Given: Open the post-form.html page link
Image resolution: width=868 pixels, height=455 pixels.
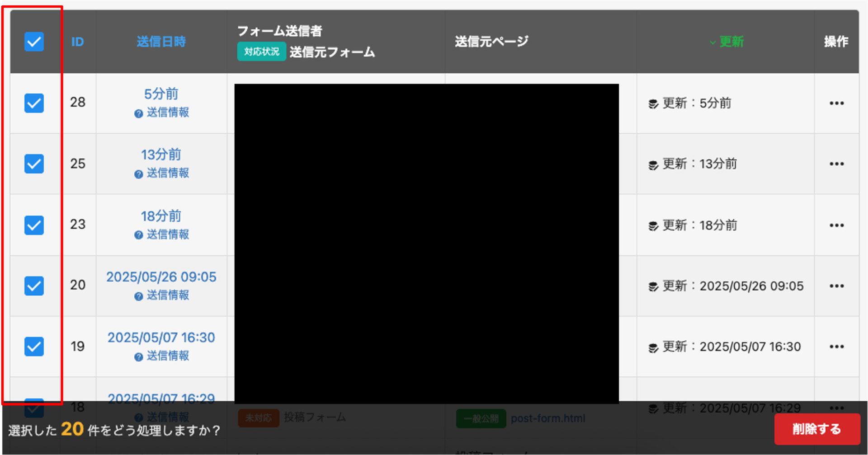Looking at the screenshot, I should (x=548, y=418).
